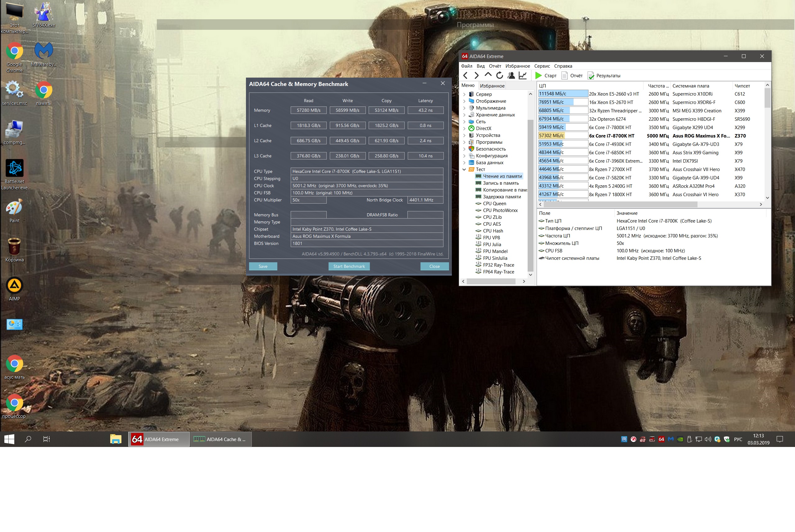The height and width of the screenshot is (532, 795).
Task: Click the Start Benchmark button
Action: click(x=349, y=267)
